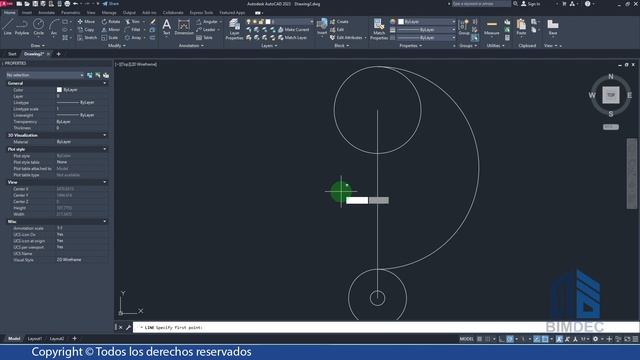Select the Arc tool
Viewport: 640px width, 360px height.
tap(53, 27)
